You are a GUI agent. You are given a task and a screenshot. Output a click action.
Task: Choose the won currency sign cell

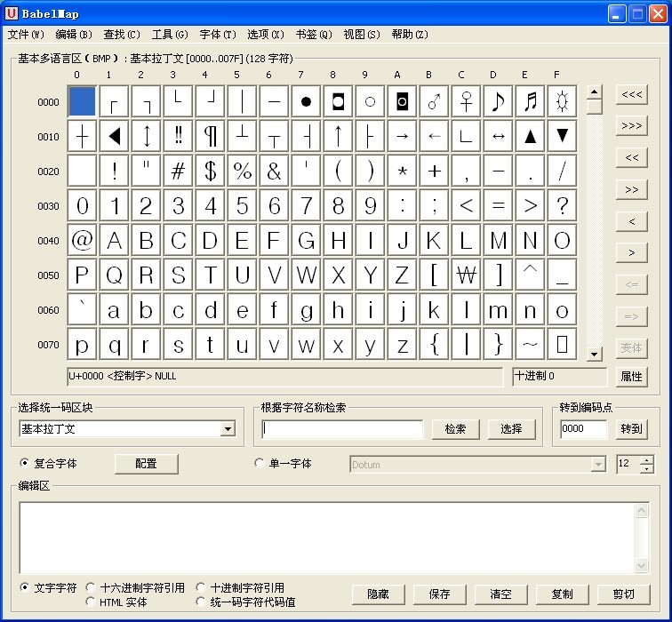[x=466, y=275]
